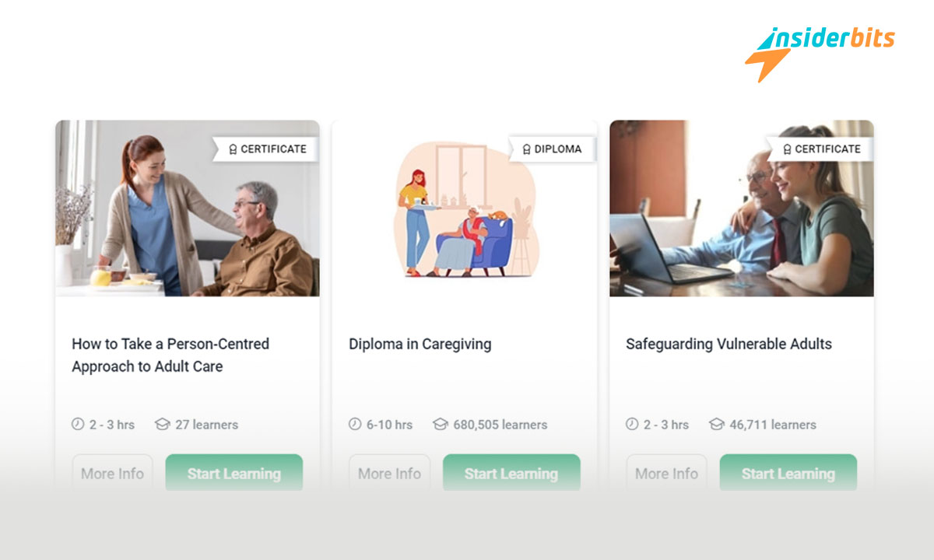This screenshot has height=560, width=934.
Task: Click the Insiderbits logo
Action: tap(820, 53)
